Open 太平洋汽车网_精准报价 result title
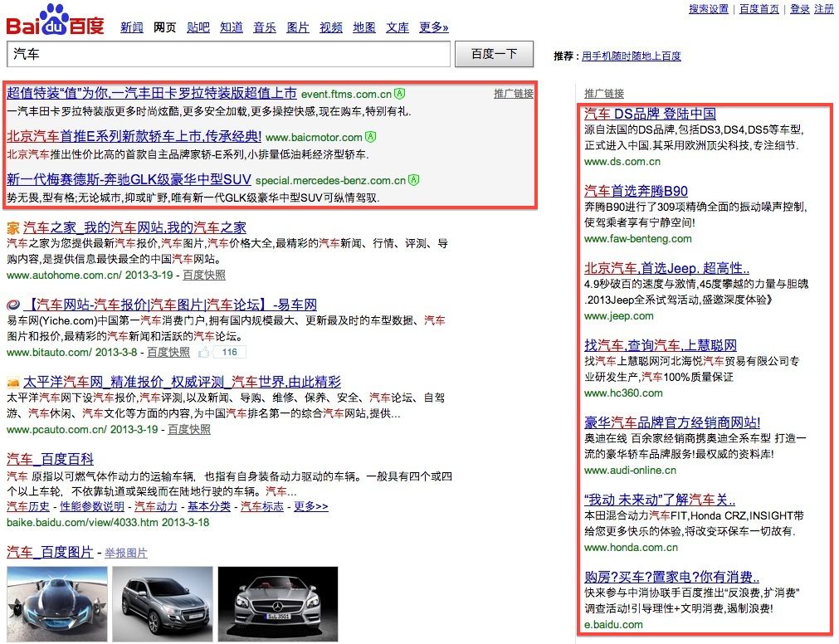The width and height of the screenshot is (839, 644). [182, 382]
